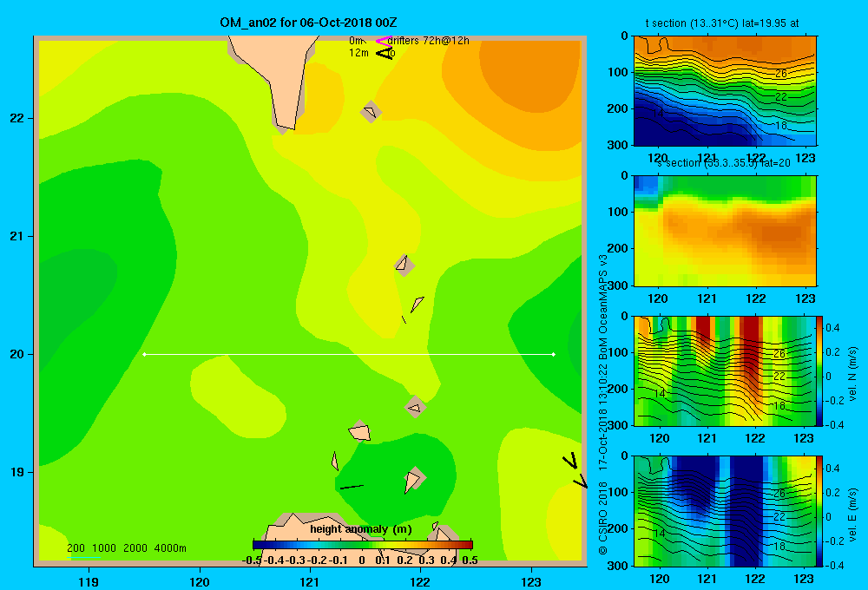Click the island near 19.7N 122E
The height and width of the screenshot is (590, 868).
point(415,407)
